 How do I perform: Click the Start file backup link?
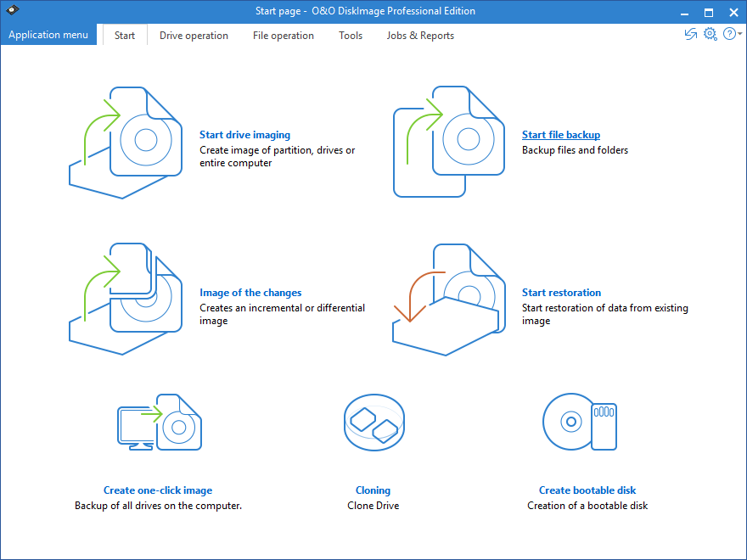[560, 134]
